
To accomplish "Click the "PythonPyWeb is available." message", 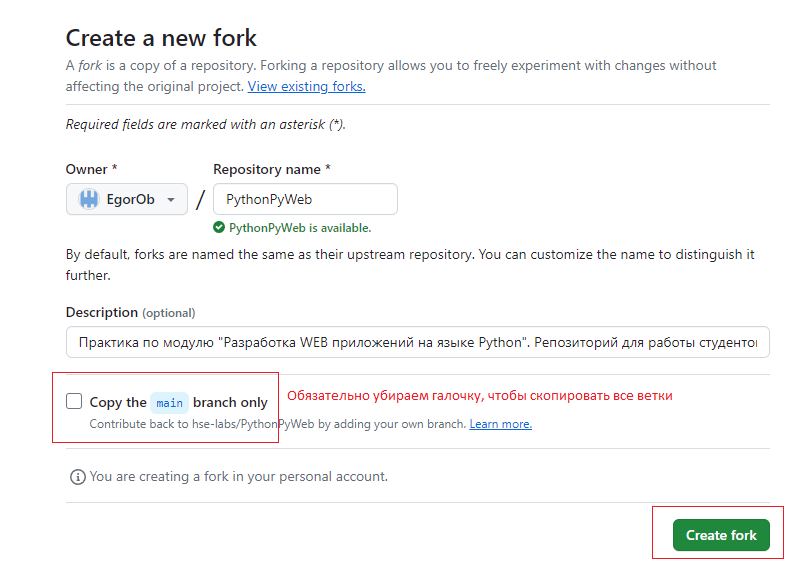I will [x=300, y=228].
